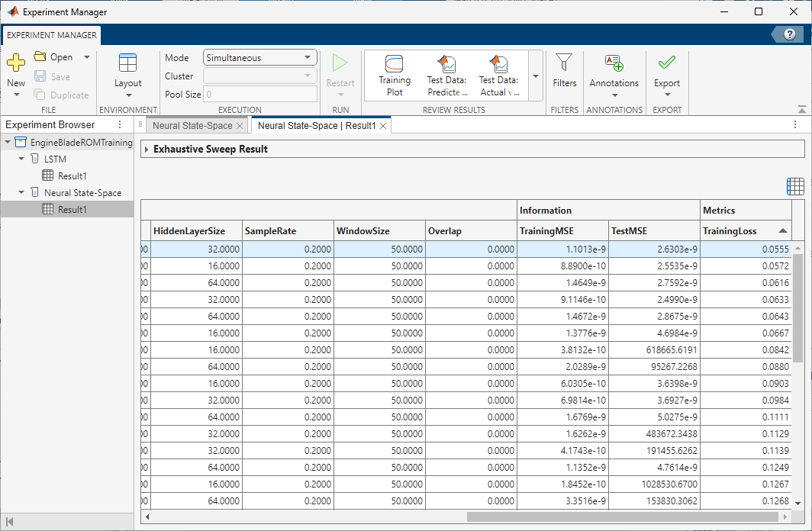812x531 pixels.
Task: Collapse the Neural State-Space tree node
Action: [x=21, y=192]
